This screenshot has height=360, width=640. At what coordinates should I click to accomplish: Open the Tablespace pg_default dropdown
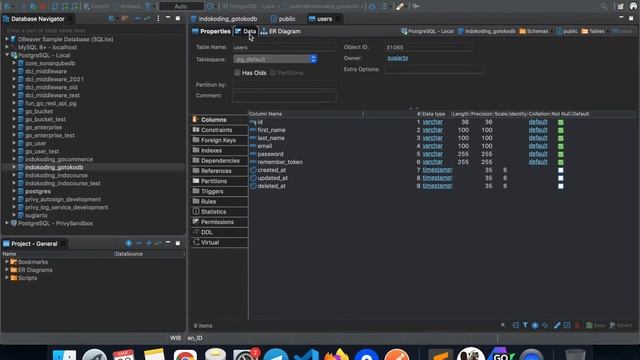(275, 59)
